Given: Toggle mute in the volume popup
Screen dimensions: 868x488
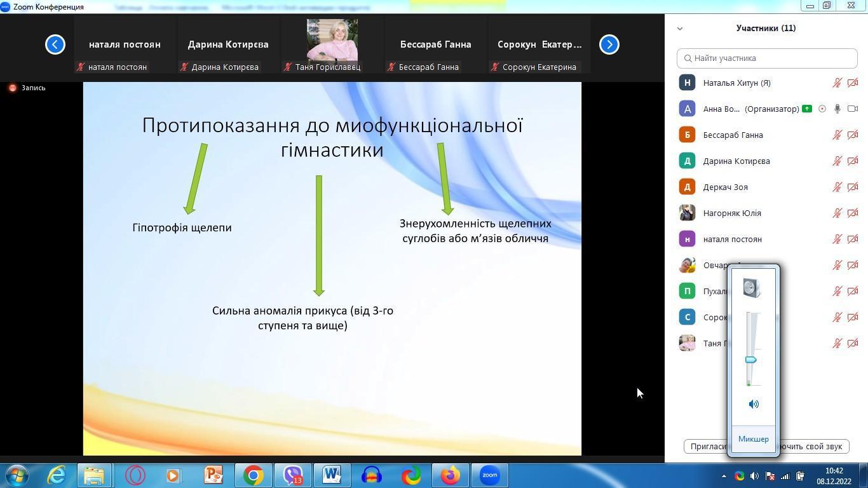Looking at the screenshot, I should (x=754, y=404).
